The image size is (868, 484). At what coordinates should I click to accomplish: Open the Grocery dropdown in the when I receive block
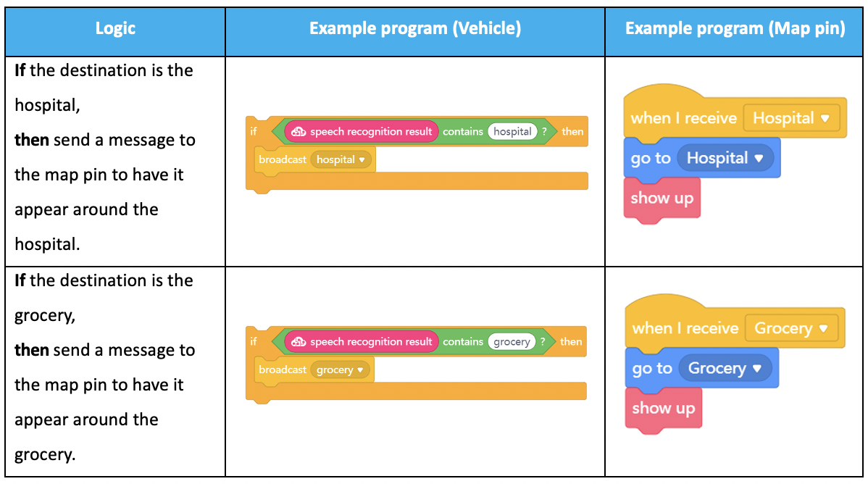[792, 328]
